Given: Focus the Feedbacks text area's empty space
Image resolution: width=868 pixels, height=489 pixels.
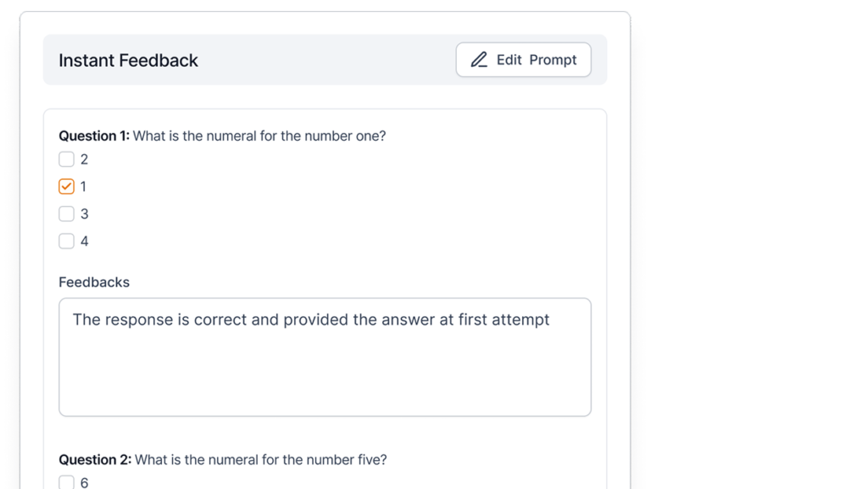Looking at the screenshot, I should coord(325,377).
